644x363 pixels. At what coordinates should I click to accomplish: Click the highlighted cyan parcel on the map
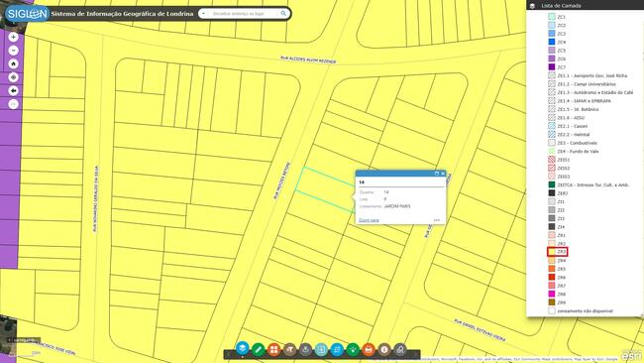[324, 189]
